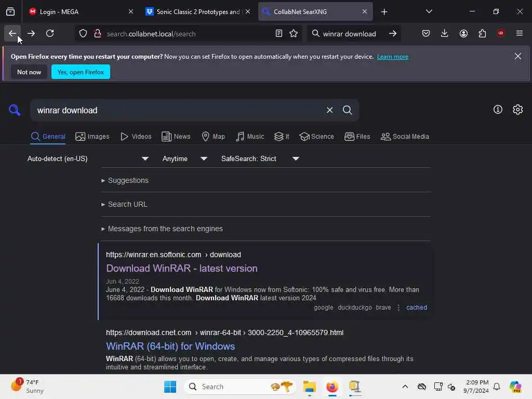
Task: Open the Files category
Action: point(357,137)
